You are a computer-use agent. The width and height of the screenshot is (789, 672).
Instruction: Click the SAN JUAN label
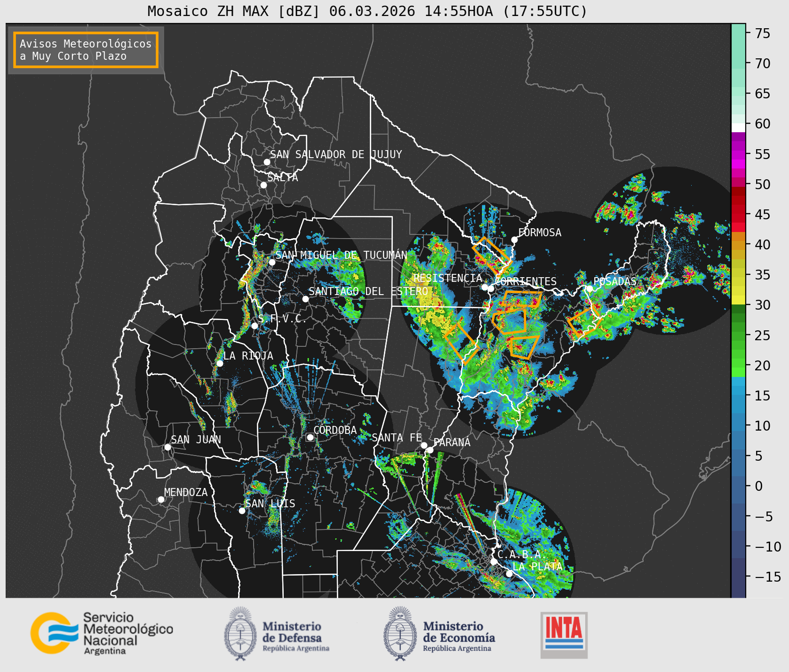coord(196,440)
